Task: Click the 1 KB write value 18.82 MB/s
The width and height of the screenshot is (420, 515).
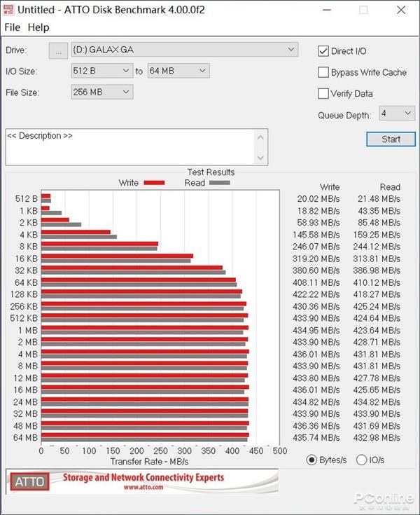Action: [x=318, y=211]
